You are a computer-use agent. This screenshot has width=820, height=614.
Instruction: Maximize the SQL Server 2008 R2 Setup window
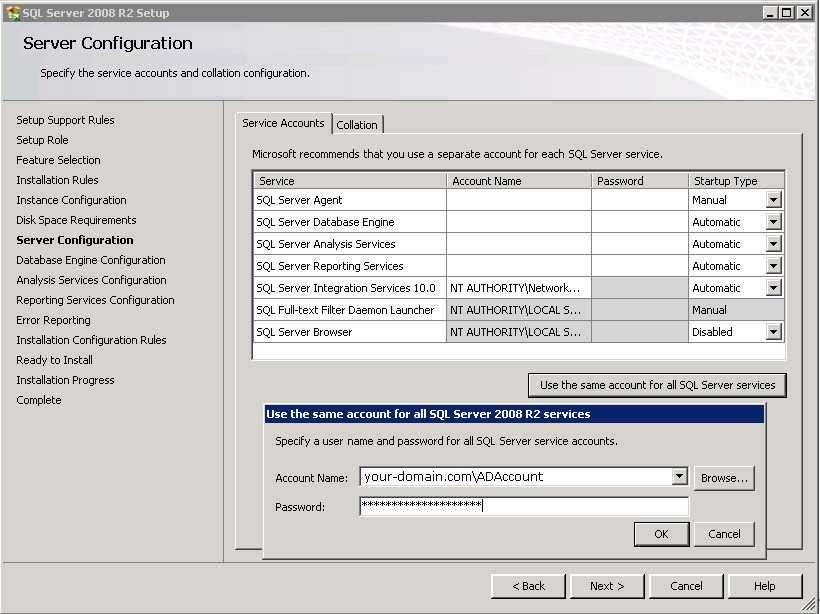pyautogui.click(x=786, y=13)
